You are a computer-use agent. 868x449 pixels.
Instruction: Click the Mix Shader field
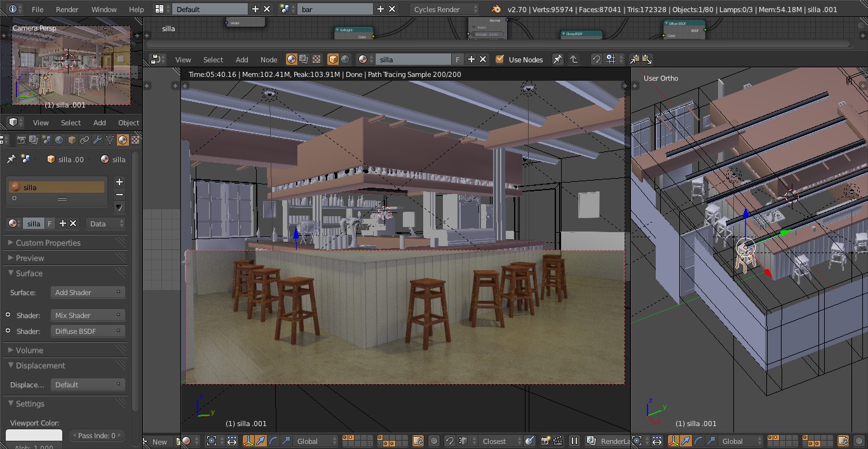[x=87, y=315]
